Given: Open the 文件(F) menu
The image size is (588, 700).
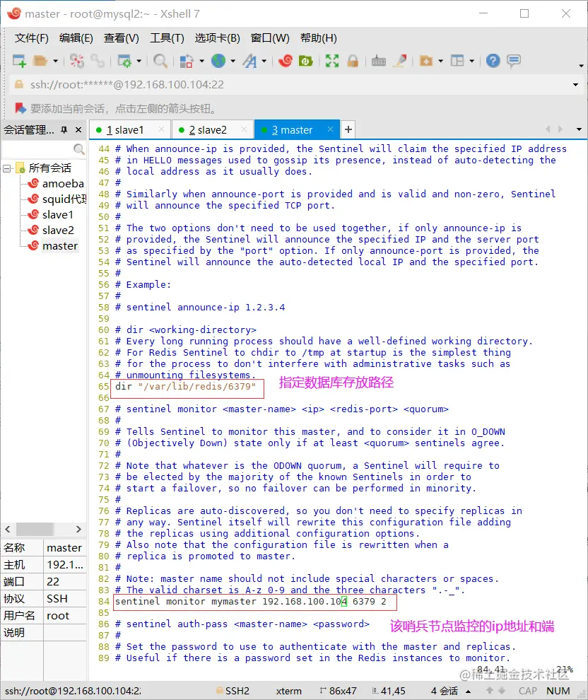Looking at the screenshot, I should coord(31,38).
